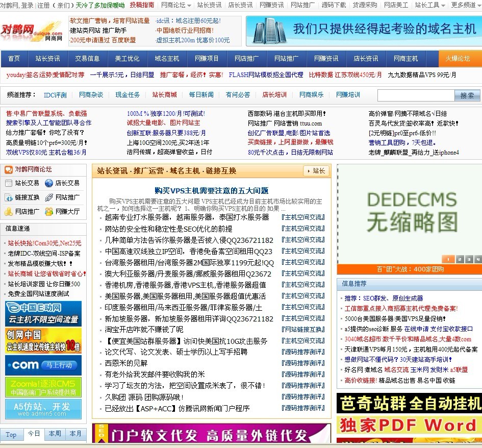
Task: Open 站长快抢!Com30元,Net25元 in 信息速递
Action: click(x=44, y=243)
